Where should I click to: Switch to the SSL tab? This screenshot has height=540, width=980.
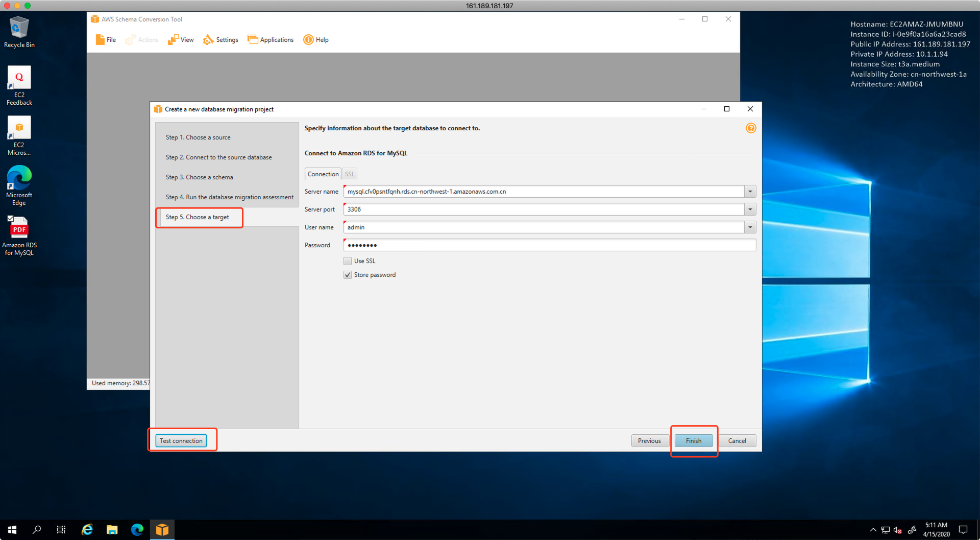pos(349,174)
